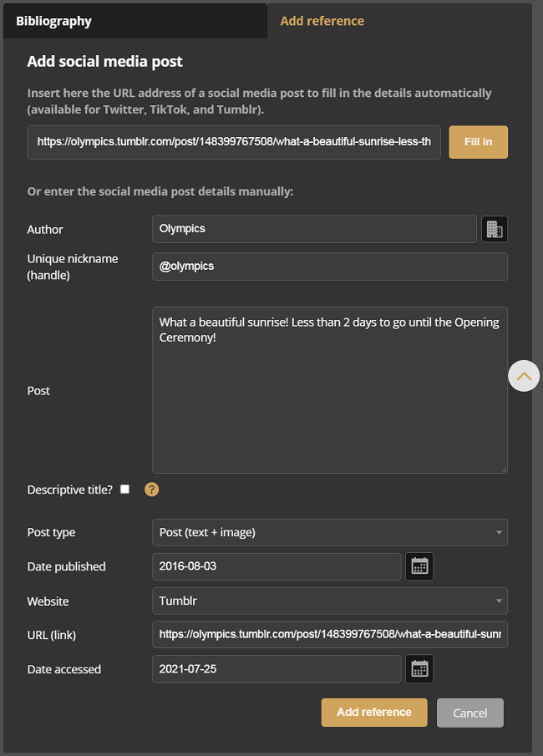Open the Website dropdown showing Tumblr
This screenshot has width=543, height=756.
coord(330,601)
